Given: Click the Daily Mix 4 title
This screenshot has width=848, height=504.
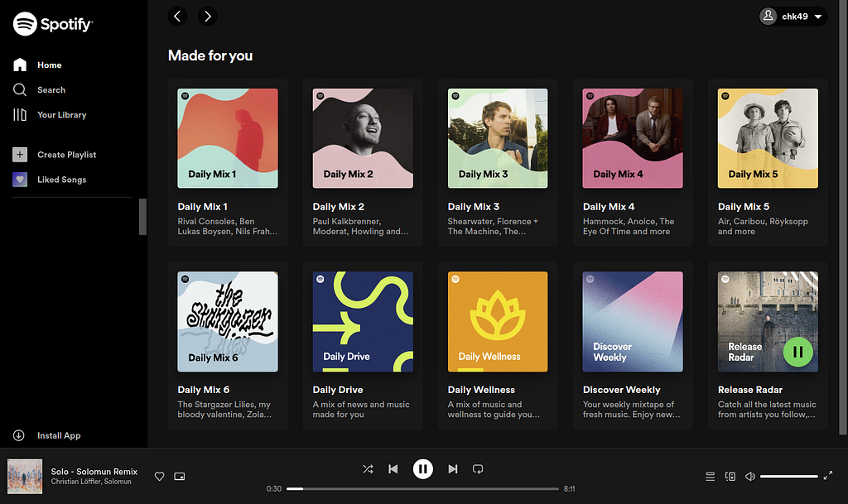Looking at the screenshot, I should tap(609, 206).
